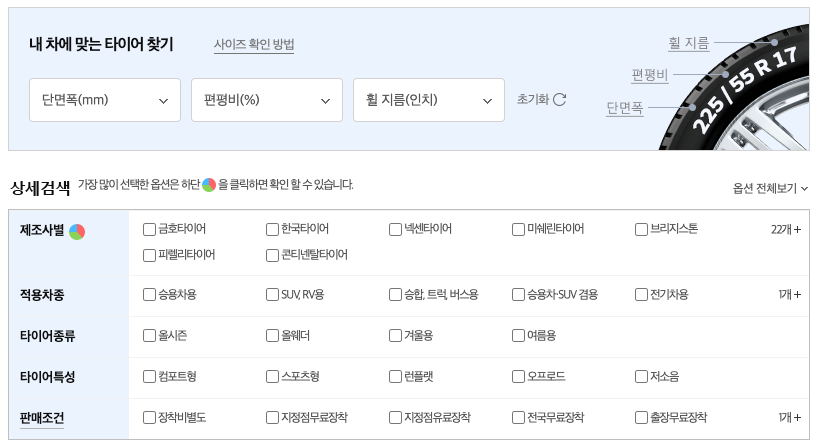Click the 초기화 reset button

click(x=541, y=99)
